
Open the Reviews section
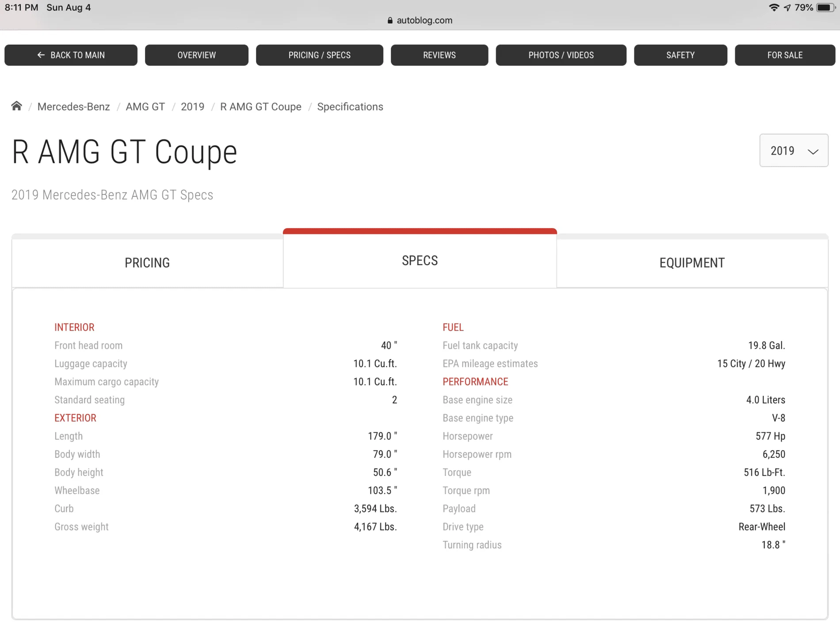click(x=439, y=55)
